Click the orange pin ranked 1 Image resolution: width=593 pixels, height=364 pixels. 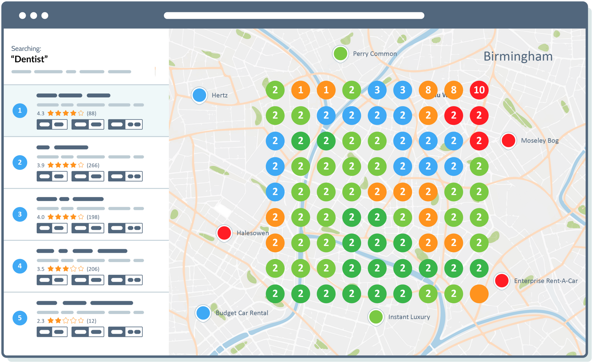click(x=301, y=90)
